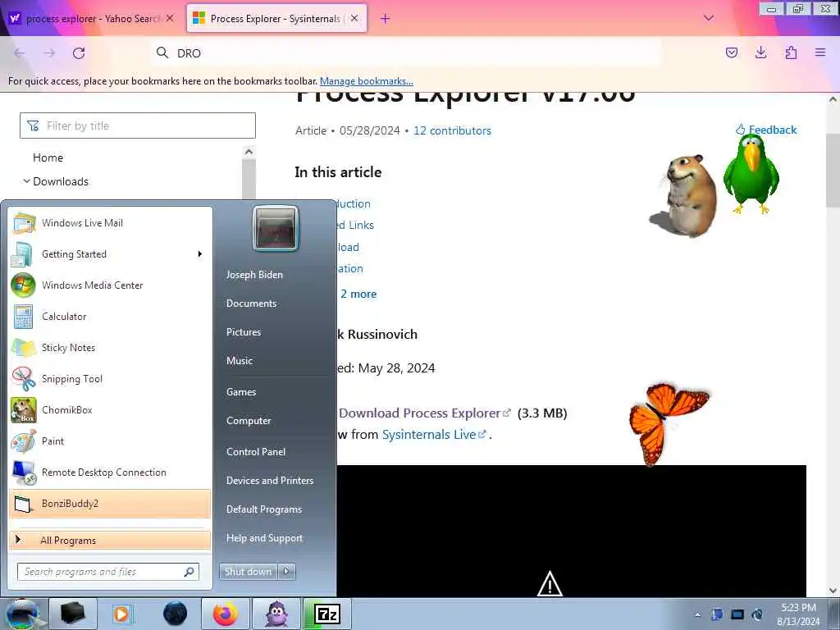Image resolution: width=840 pixels, height=630 pixels.
Task: Open Firefox from the taskbar
Action: [x=226, y=614]
